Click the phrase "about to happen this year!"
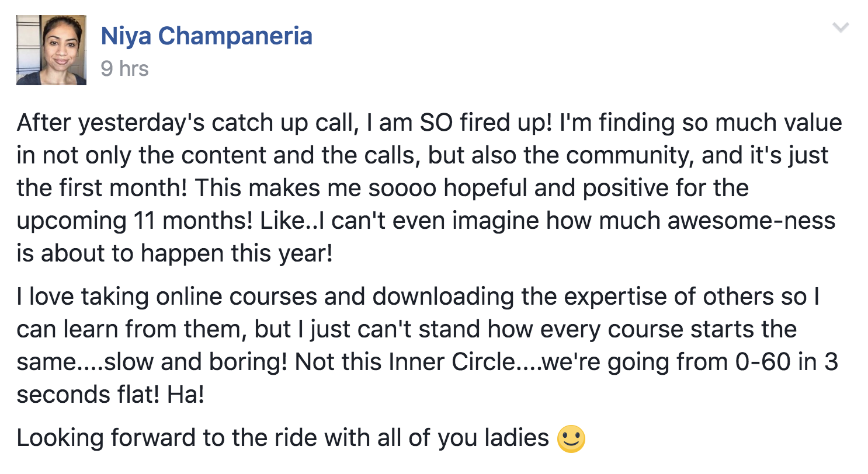This screenshot has width=868, height=474. pos(187,255)
